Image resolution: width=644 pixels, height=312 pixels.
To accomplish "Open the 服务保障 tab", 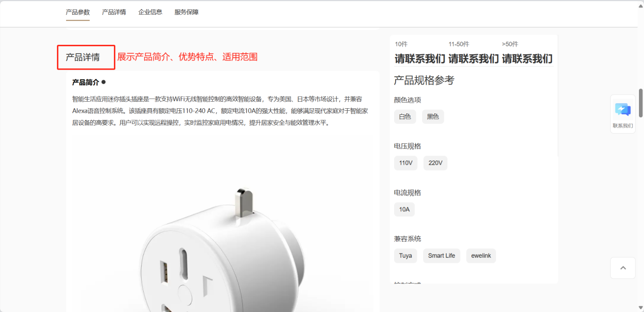I will [x=186, y=12].
